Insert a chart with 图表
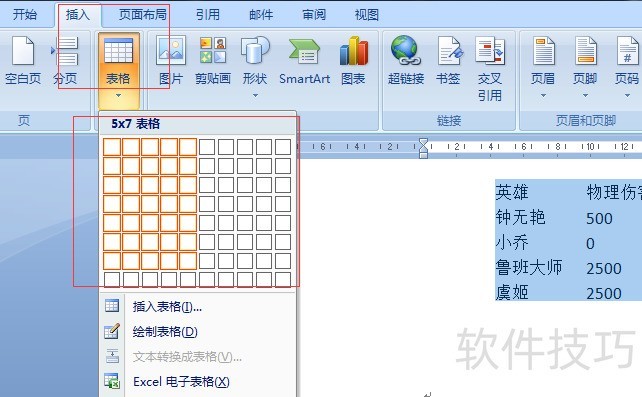 click(x=353, y=61)
